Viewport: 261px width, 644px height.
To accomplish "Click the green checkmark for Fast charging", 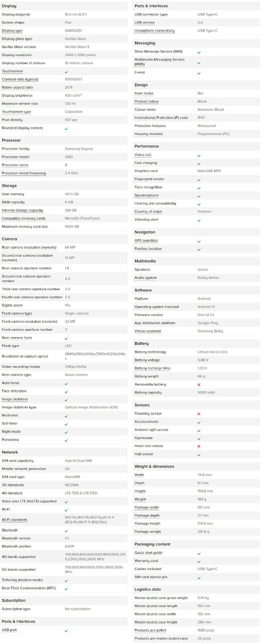I will coord(199,164).
